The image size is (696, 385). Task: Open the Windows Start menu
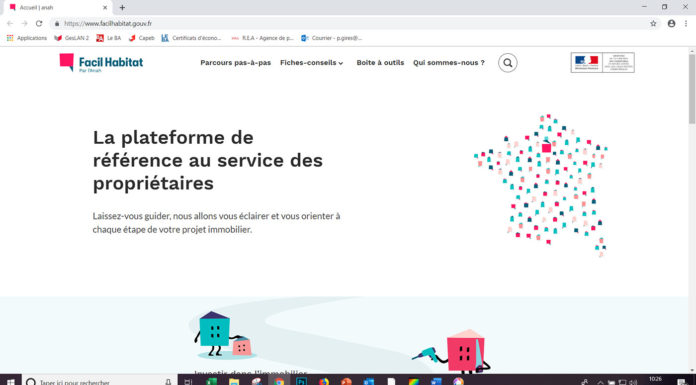click(x=11, y=381)
